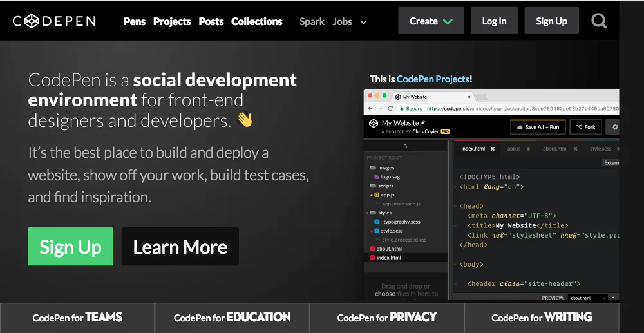Click Sign Up in the top header

pos(552,21)
